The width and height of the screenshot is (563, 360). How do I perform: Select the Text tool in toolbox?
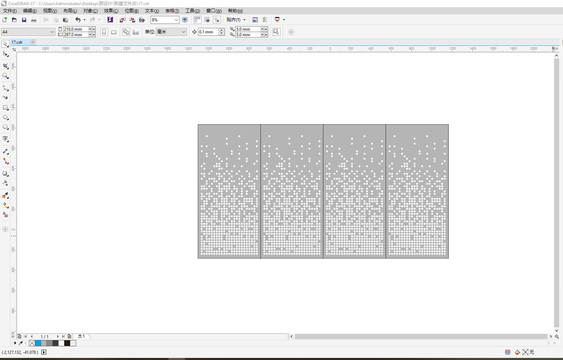(5, 139)
